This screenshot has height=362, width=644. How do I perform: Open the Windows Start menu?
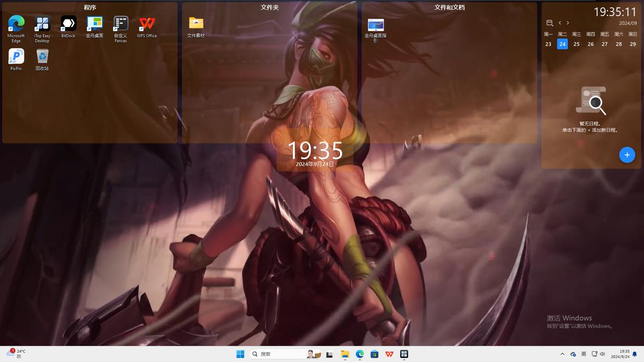pyautogui.click(x=240, y=354)
